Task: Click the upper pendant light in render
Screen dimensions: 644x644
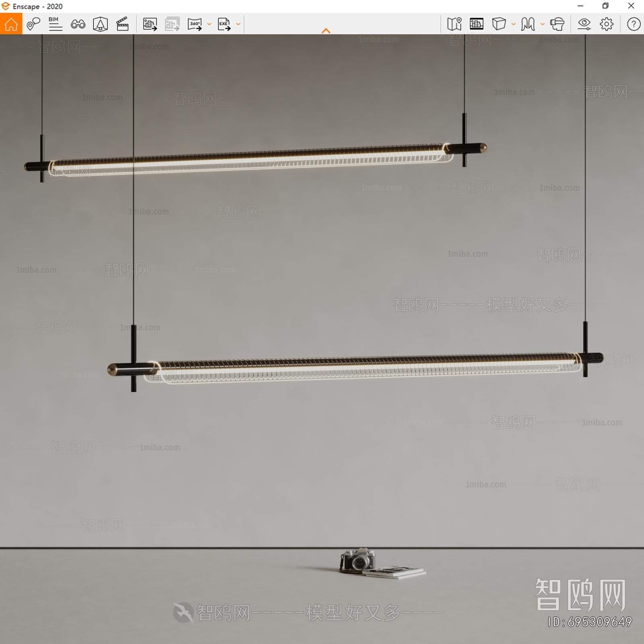Action: [x=256, y=160]
